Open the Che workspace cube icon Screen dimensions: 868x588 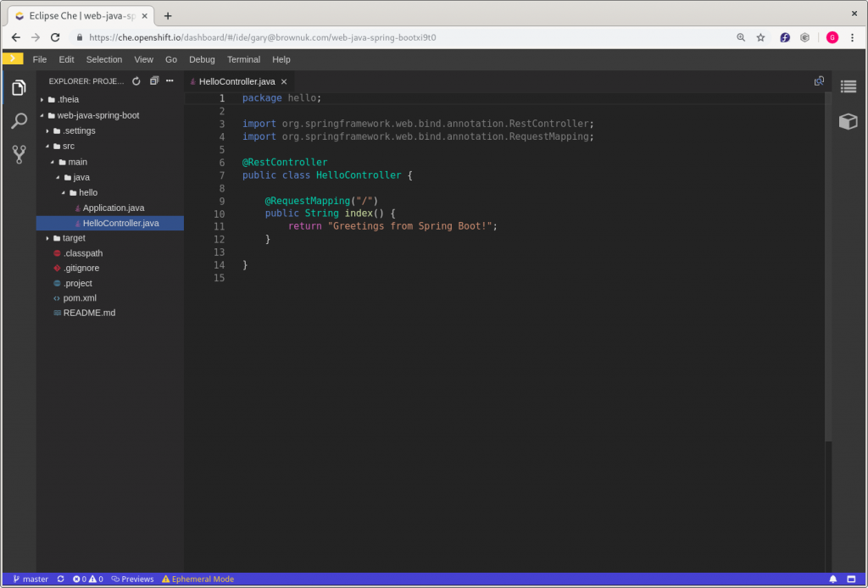point(848,121)
